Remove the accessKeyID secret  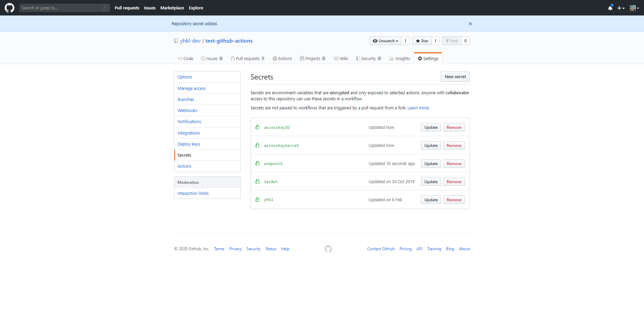(454, 127)
